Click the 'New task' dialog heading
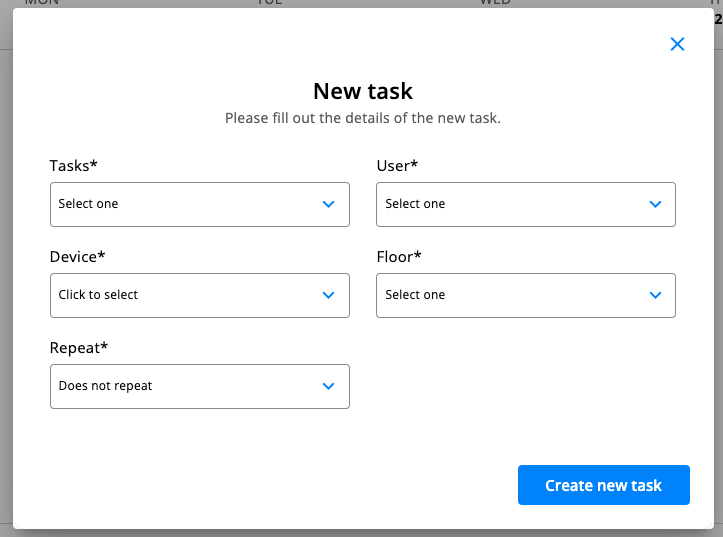The image size is (723, 537). (x=362, y=91)
